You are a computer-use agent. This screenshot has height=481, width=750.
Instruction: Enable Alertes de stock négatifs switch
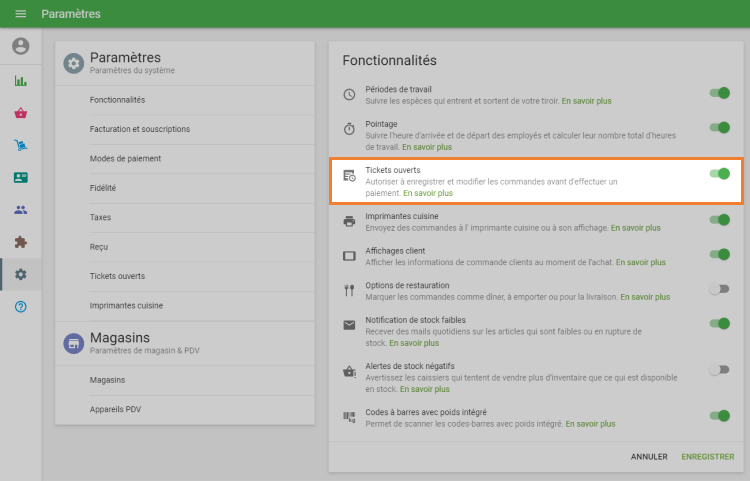(719, 369)
